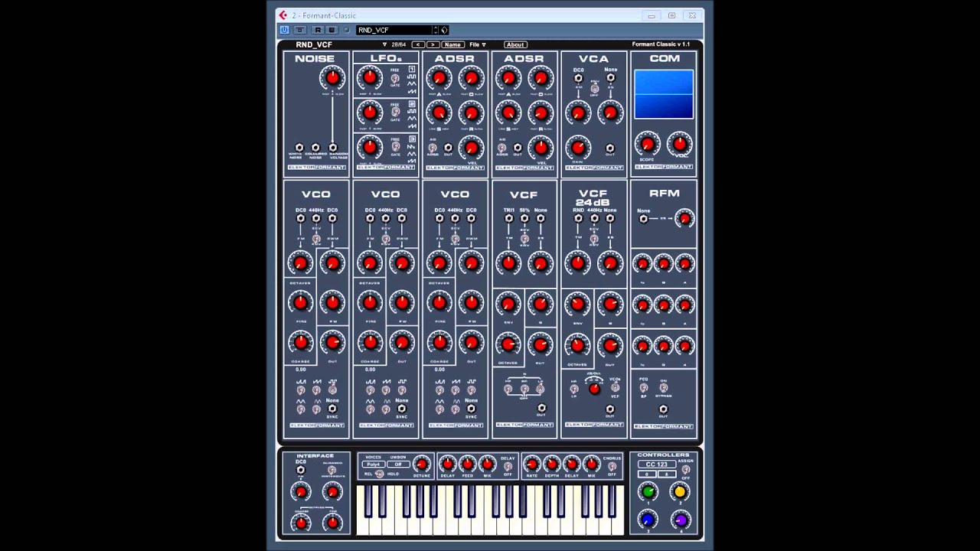The image size is (980, 551).
Task: Click the LFO 2 triangle wave output icon
Action: click(412, 119)
